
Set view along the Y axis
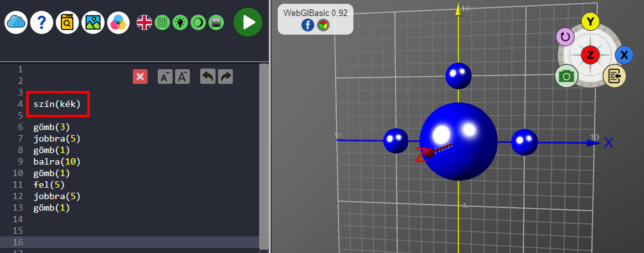(x=590, y=22)
